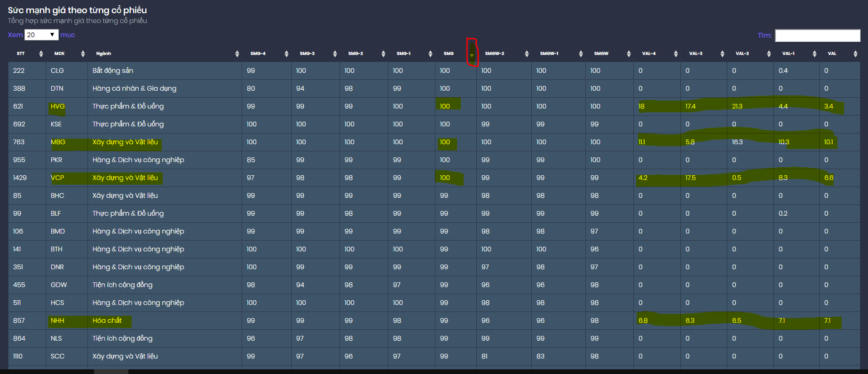Screen dimensions: 868x374
Task: Select the MBG stock code row
Action: point(58,142)
